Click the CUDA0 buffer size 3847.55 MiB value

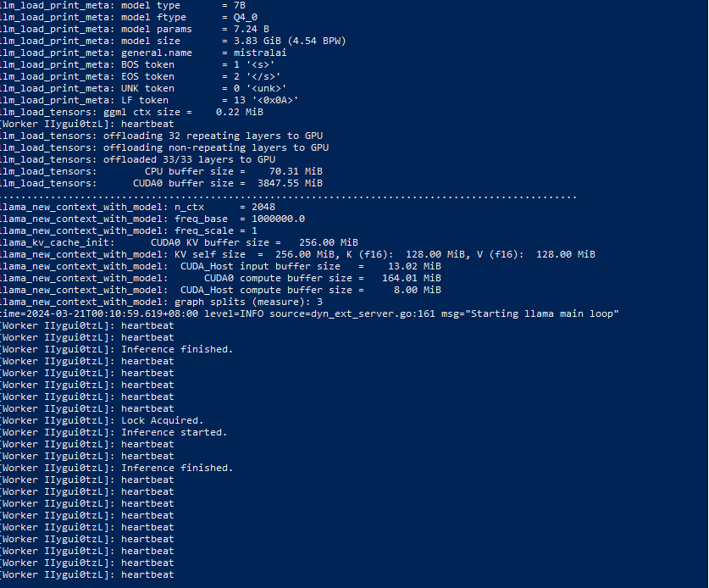click(290, 183)
